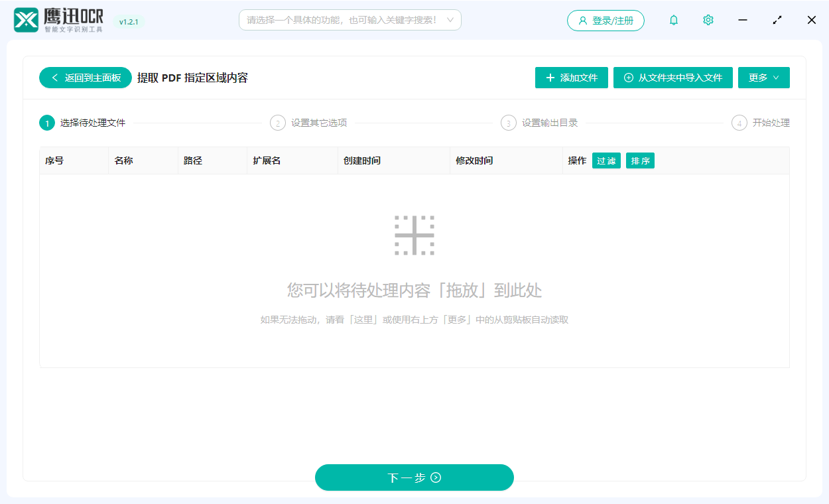Click the 您可以将待处理内容「拖放」到此处 text

pyautogui.click(x=414, y=290)
